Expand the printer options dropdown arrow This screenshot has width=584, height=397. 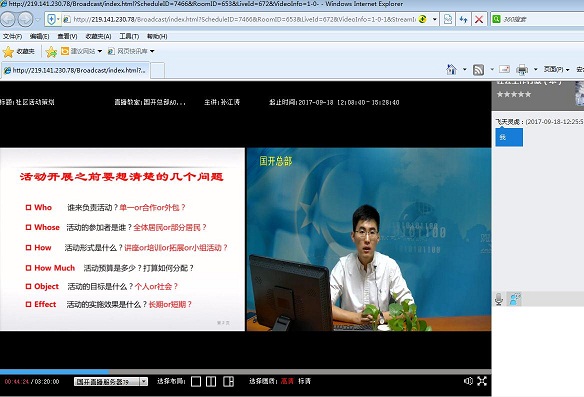pos(536,69)
